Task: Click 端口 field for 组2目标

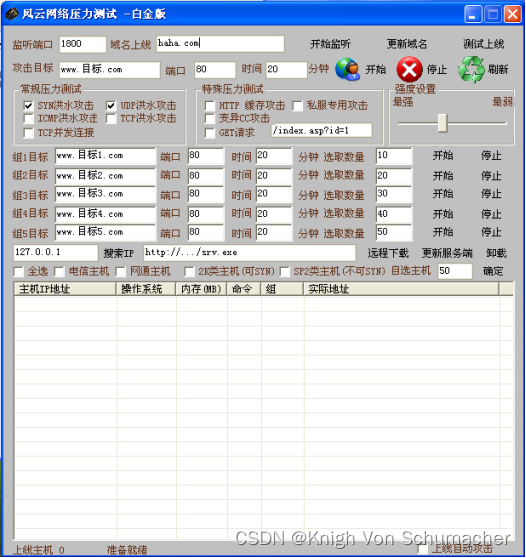Action: [206, 176]
